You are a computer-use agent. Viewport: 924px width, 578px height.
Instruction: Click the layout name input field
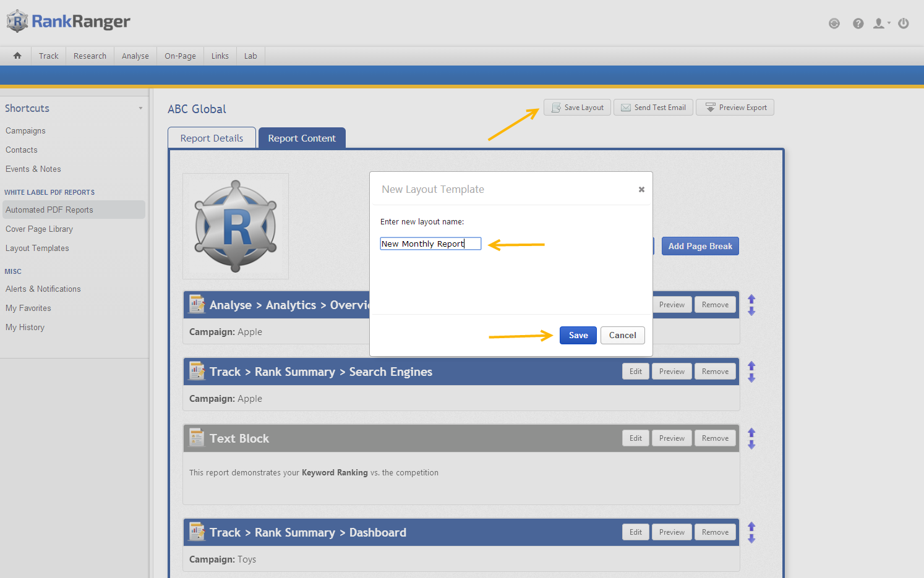point(430,244)
